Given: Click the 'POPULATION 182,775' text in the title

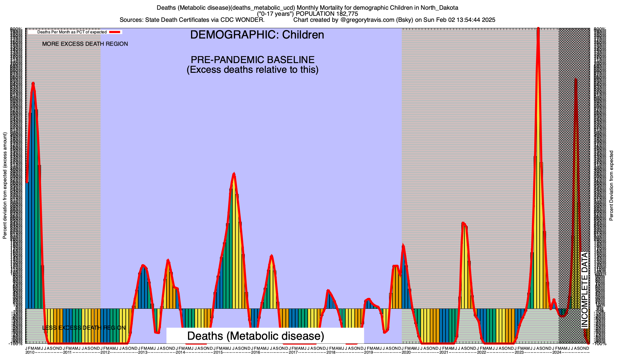Looking at the screenshot, I should point(327,14).
